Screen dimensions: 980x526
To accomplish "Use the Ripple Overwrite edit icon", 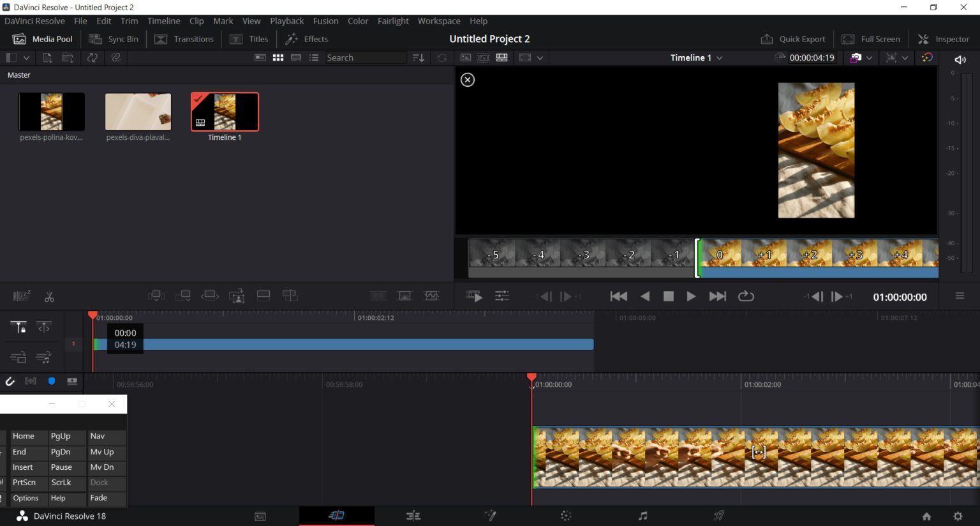I will coord(210,296).
